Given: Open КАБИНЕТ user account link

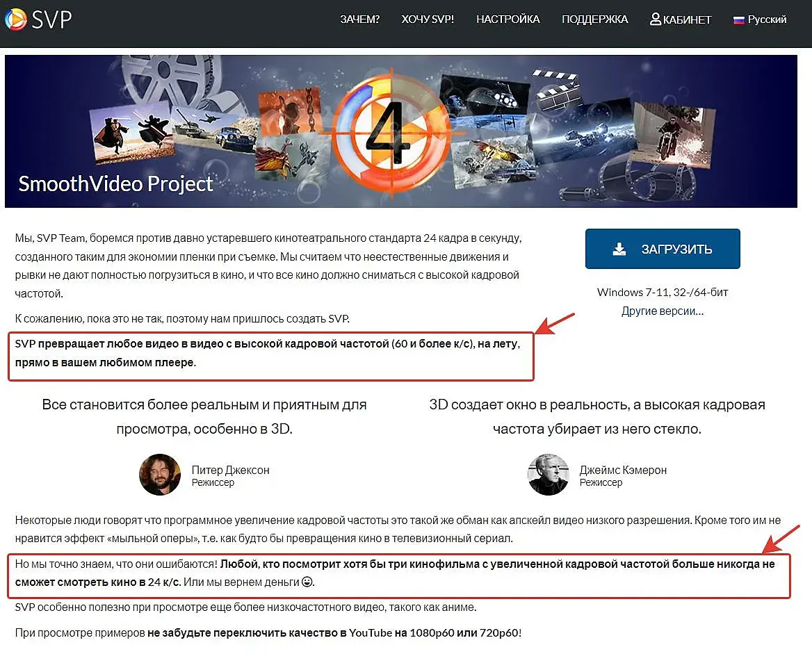Looking at the screenshot, I should click(681, 19).
